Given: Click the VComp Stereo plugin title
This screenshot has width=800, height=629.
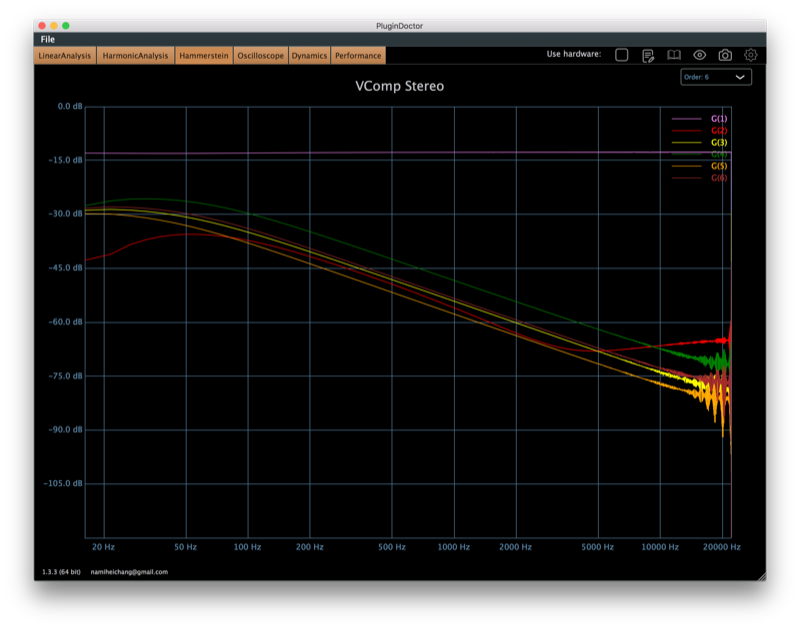Looking at the screenshot, I should [x=399, y=86].
